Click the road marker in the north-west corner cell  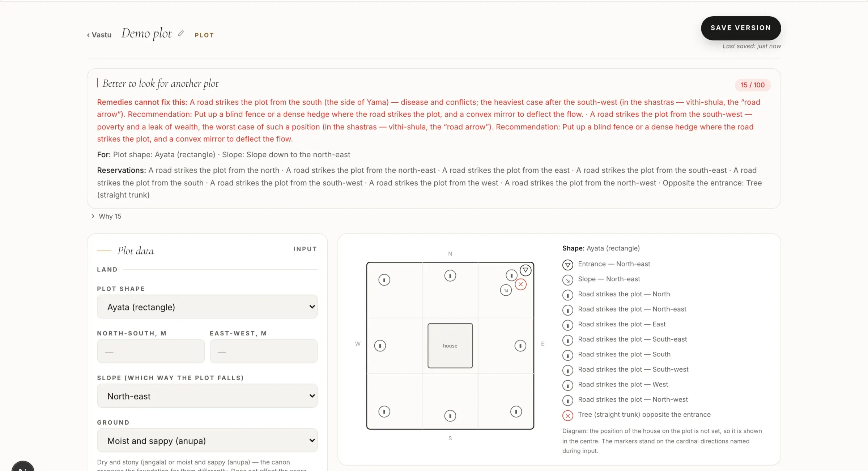[x=384, y=280]
